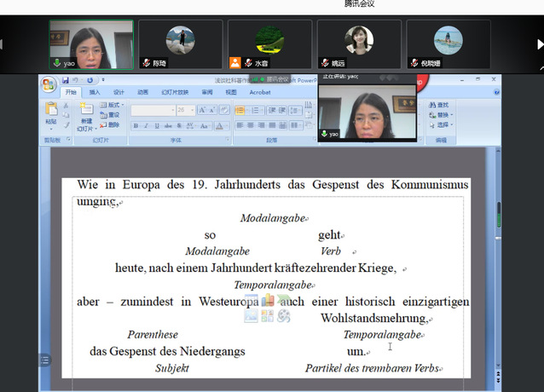Click the Paste (粘贴) icon
Image resolution: width=544 pixels, height=392 pixels.
[x=51, y=111]
